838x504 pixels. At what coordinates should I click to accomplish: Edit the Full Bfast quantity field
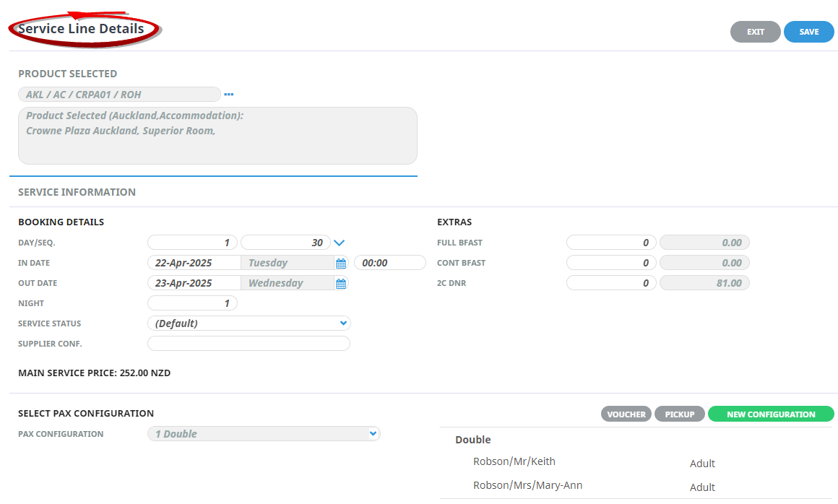[x=611, y=243]
